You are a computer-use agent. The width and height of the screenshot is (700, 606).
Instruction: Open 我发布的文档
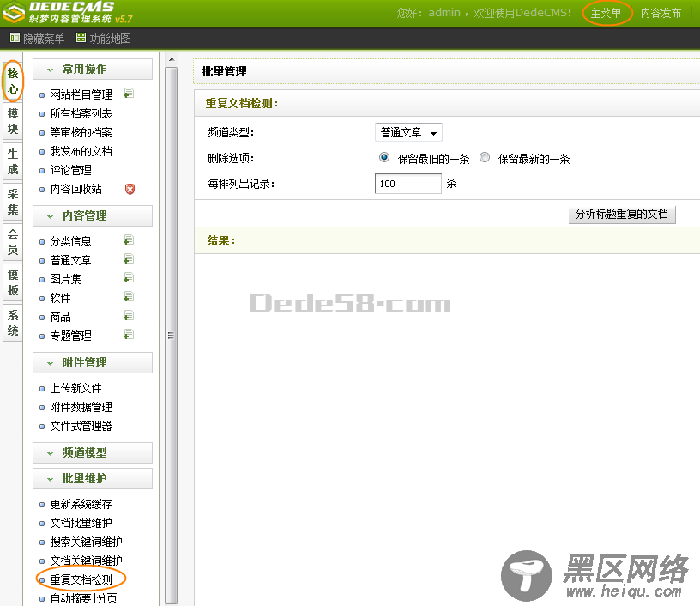coord(81,151)
